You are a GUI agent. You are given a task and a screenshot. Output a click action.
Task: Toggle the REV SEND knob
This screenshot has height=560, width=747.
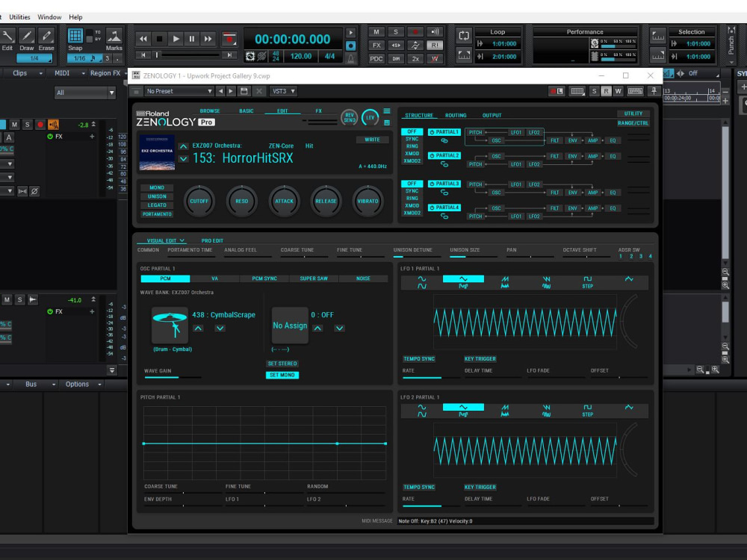point(349,117)
